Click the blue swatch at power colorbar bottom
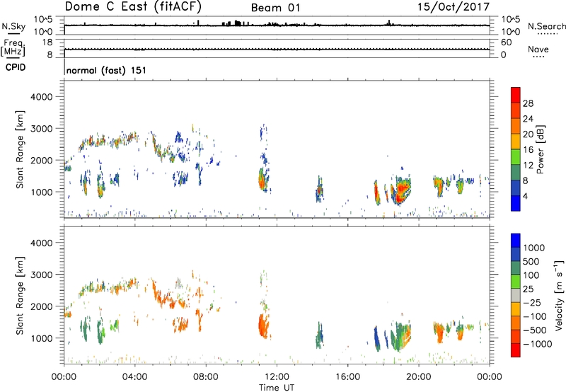This screenshot has height=392, width=566. 516,203
